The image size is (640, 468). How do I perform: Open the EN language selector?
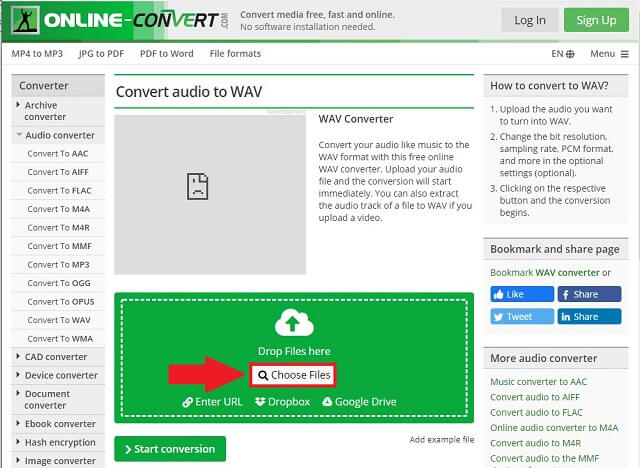[x=562, y=54]
